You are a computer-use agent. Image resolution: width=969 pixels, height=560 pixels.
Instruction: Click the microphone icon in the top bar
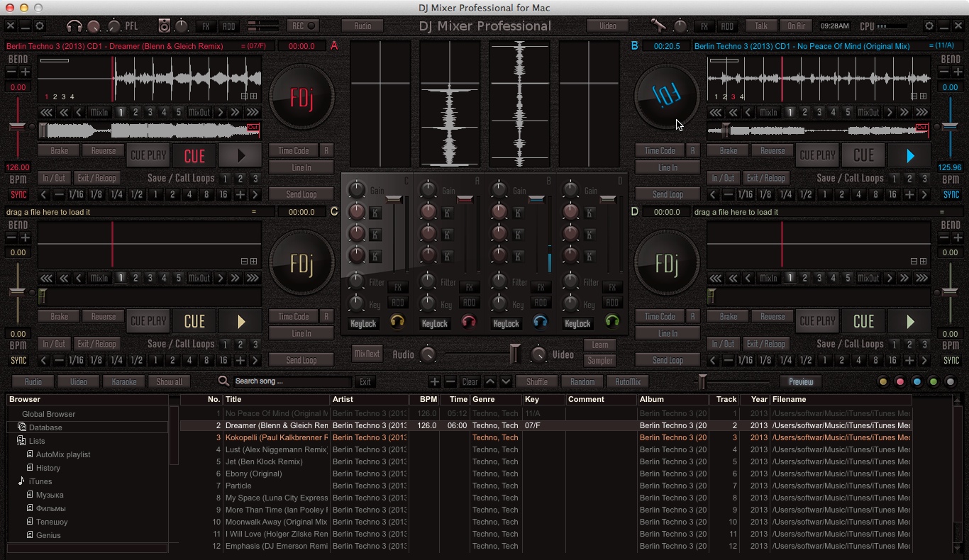click(x=659, y=26)
